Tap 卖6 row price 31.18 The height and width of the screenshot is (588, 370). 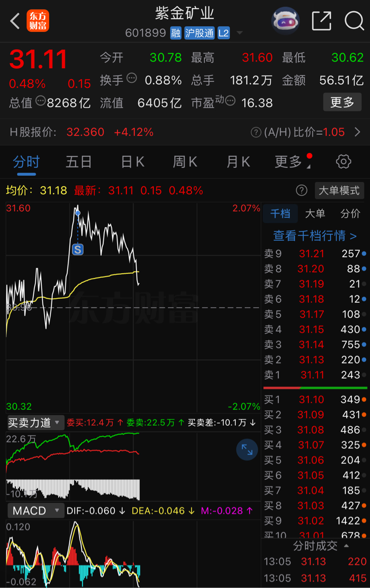pyautogui.click(x=312, y=299)
